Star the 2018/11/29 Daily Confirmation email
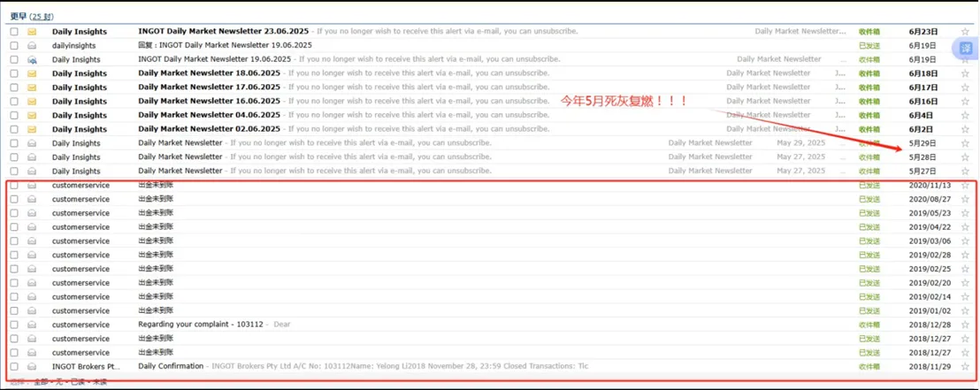 965,366
